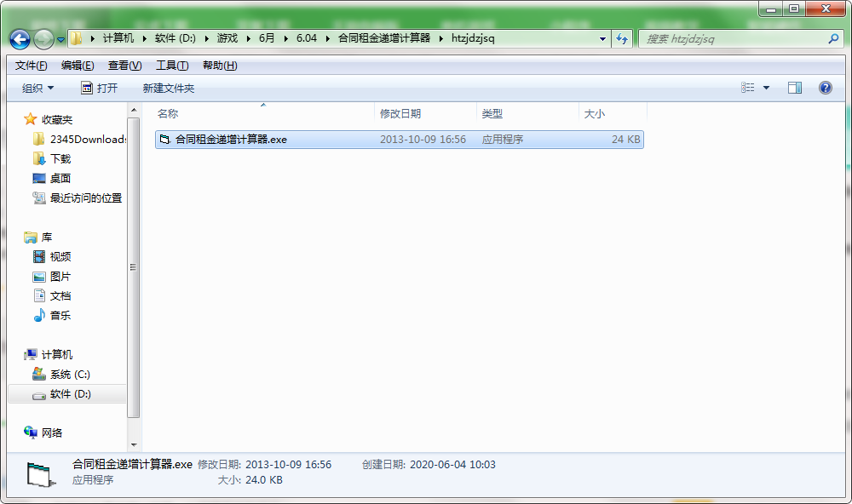This screenshot has width=852, height=504.
Task: Select 软件 (D:) in the address breadcrumb
Action: (175, 38)
